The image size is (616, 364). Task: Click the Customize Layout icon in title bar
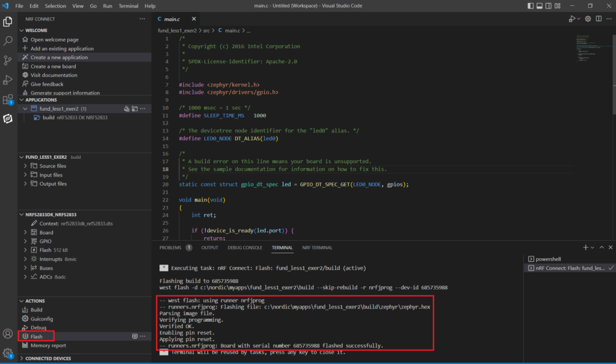pos(558,6)
